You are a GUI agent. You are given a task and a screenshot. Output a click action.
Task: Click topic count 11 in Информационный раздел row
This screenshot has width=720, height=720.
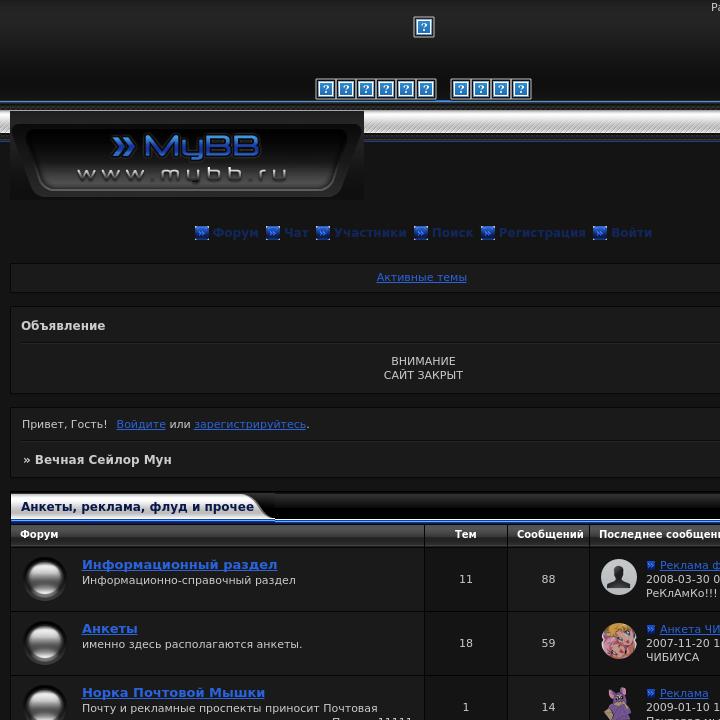(x=466, y=579)
